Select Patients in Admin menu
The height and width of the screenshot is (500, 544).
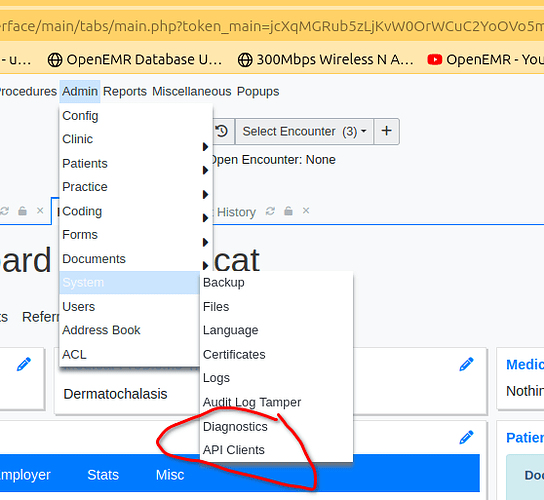[x=85, y=163]
